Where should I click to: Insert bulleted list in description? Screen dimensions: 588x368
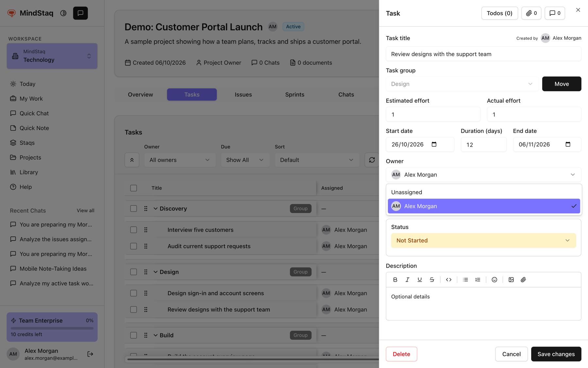click(x=465, y=280)
